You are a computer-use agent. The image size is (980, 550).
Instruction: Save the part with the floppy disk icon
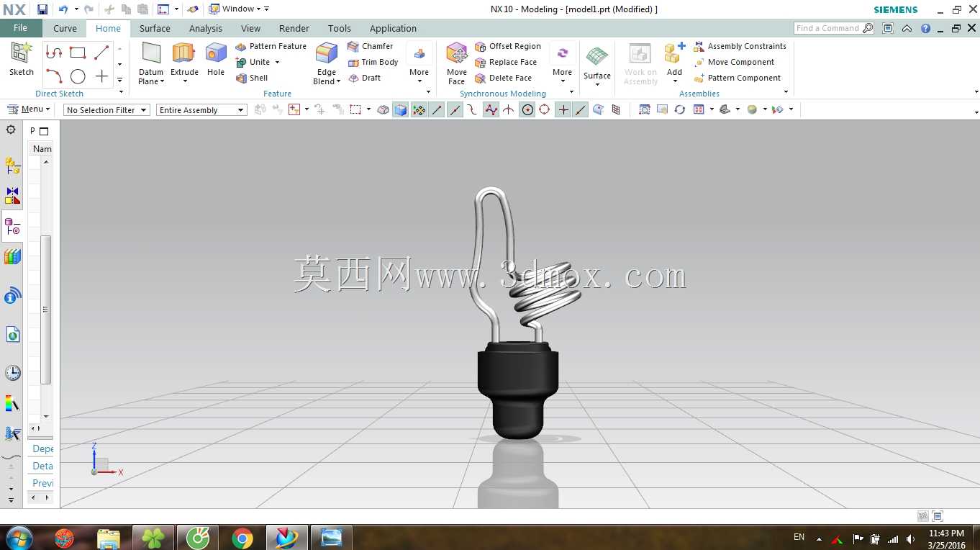click(42, 9)
